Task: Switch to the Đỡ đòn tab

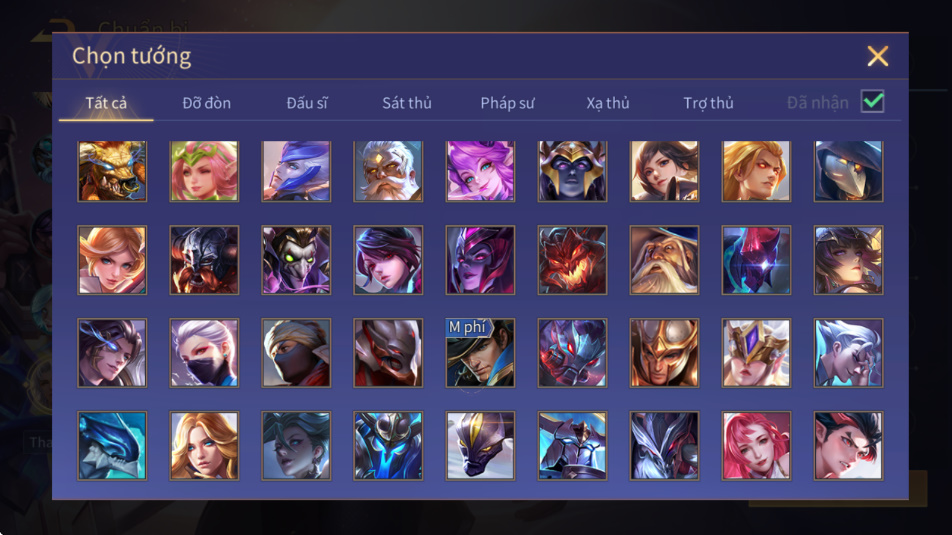Action: coord(206,103)
